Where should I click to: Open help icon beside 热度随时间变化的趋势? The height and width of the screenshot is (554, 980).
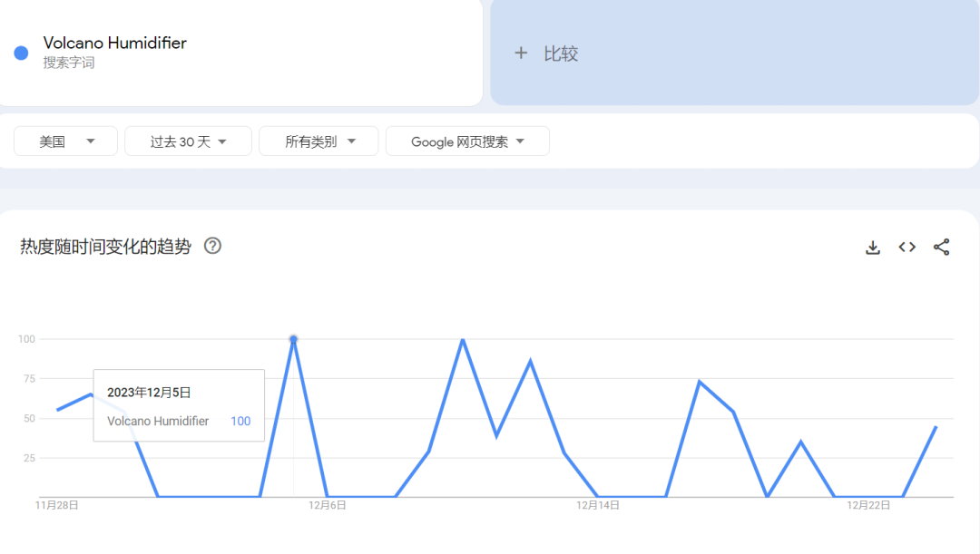click(x=212, y=246)
